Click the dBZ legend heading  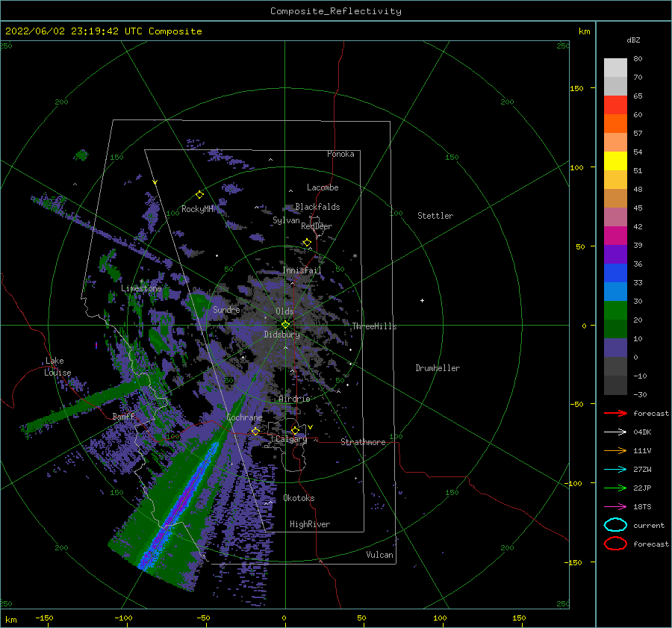pyautogui.click(x=633, y=40)
